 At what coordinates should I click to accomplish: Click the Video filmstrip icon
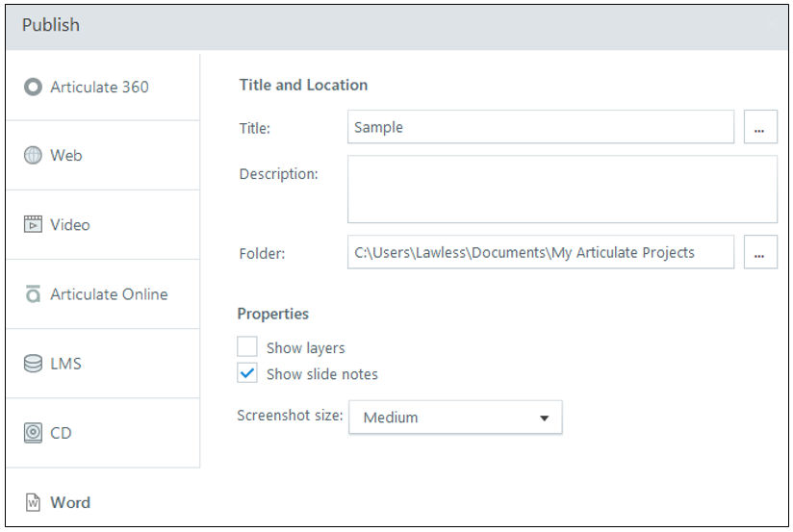coord(33,224)
